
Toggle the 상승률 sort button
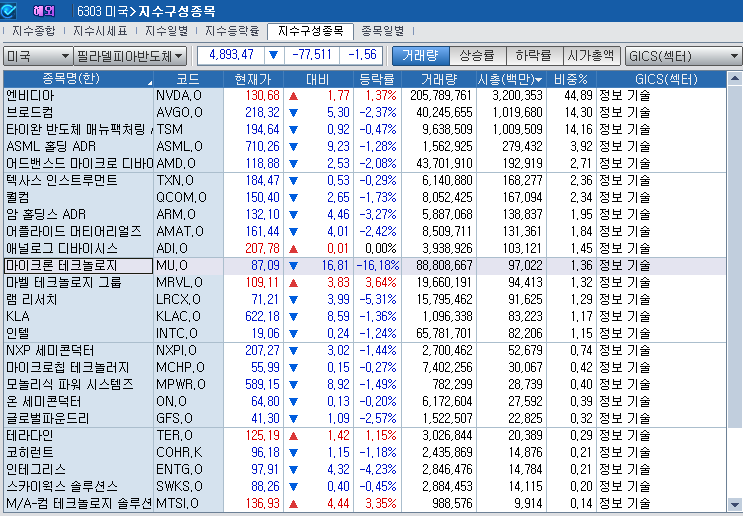pos(476,55)
